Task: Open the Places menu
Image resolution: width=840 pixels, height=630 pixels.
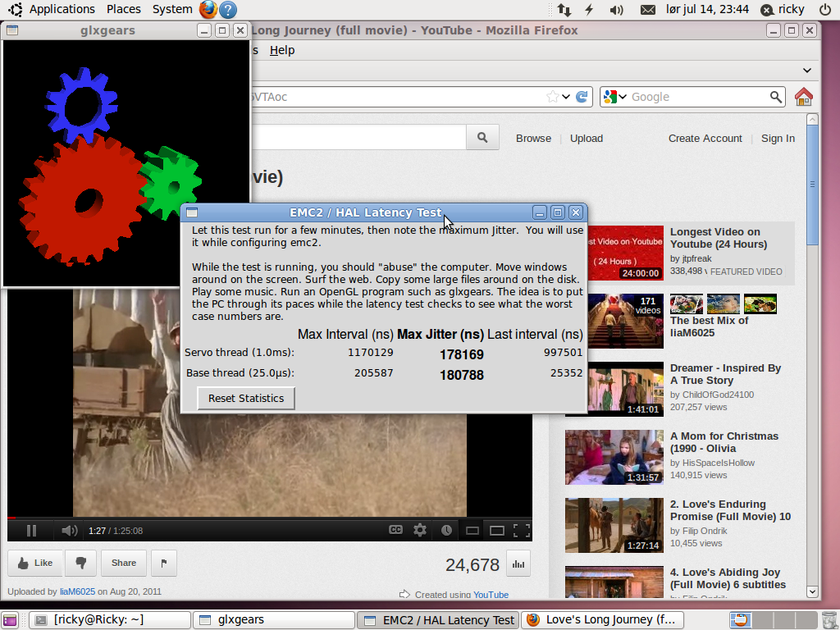Action: [124, 9]
